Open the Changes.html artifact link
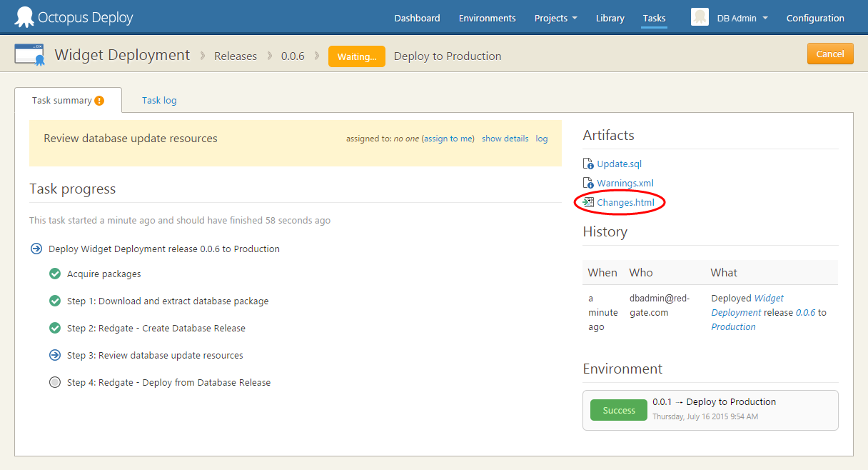Screen dimensions: 868x470 pyautogui.click(x=625, y=203)
